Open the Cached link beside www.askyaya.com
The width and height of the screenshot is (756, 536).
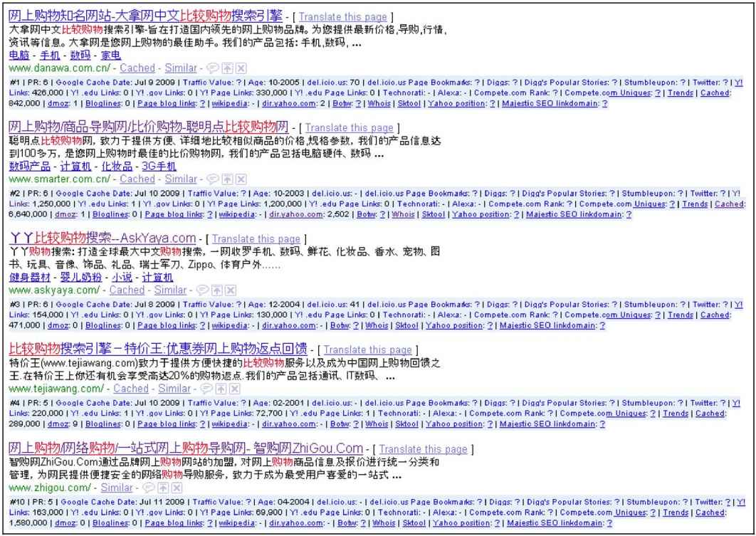pyautogui.click(x=127, y=290)
